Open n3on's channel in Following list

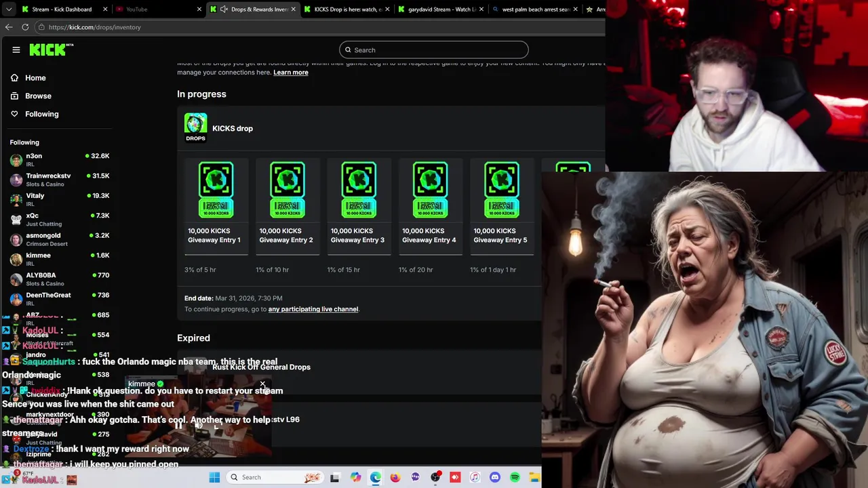(60, 160)
